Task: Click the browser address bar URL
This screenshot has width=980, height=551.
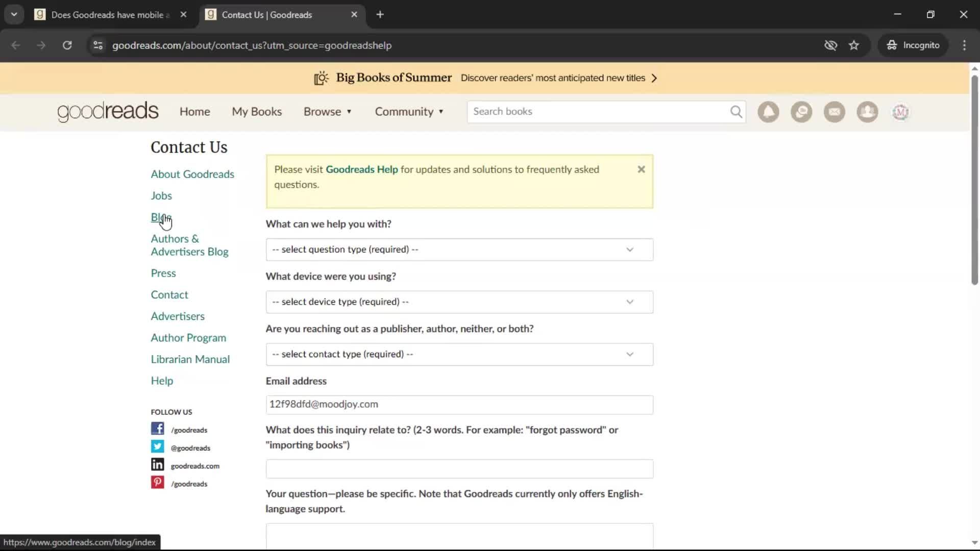Action: pos(252,45)
